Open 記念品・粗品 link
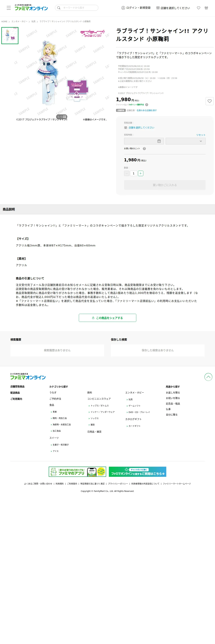Viewport: 215px width, 644px height. [x=173, y=403]
